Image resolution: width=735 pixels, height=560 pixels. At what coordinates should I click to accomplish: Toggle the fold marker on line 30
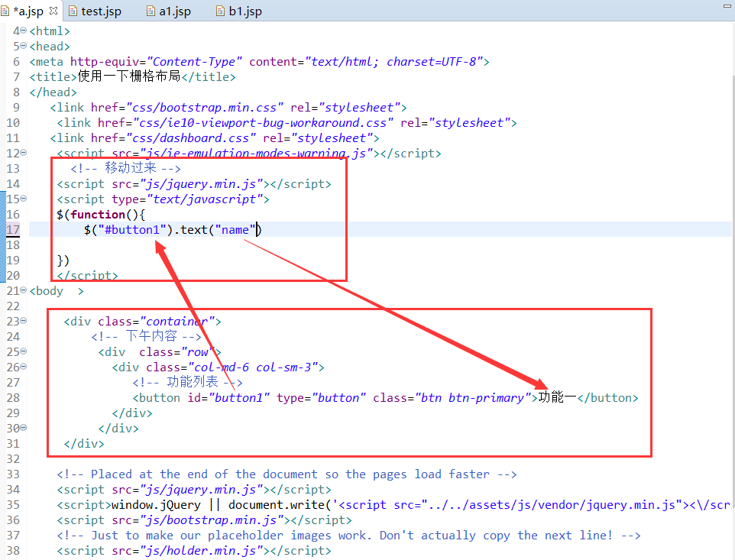tap(24, 427)
